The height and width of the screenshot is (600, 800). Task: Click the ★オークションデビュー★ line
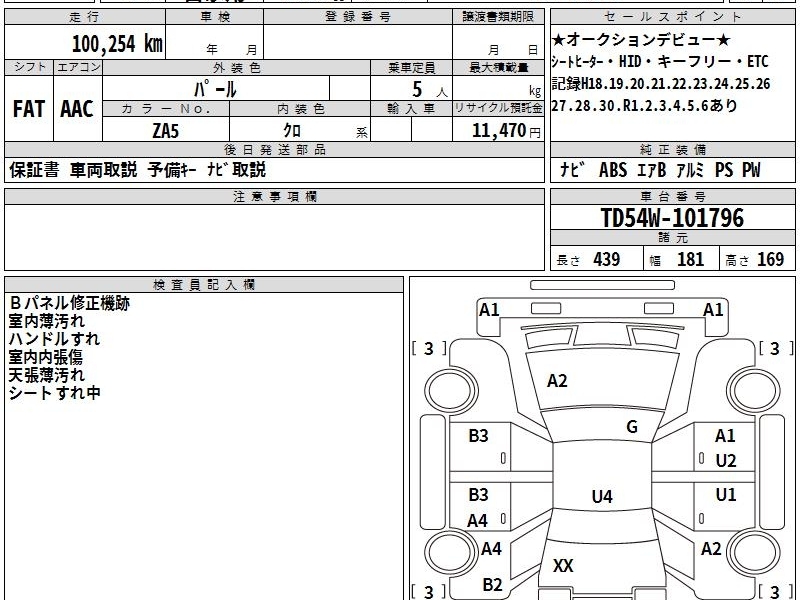[641, 40]
